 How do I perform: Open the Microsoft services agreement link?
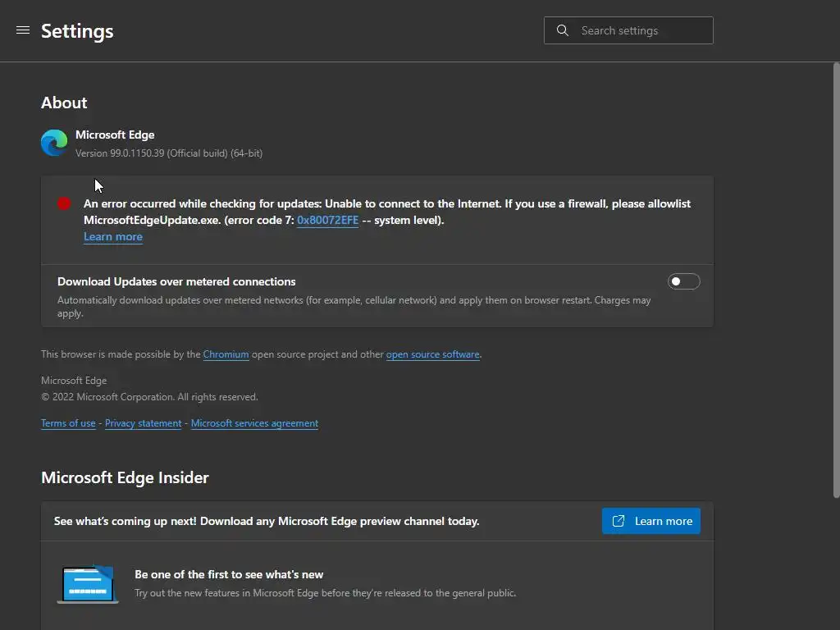(x=254, y=423)
